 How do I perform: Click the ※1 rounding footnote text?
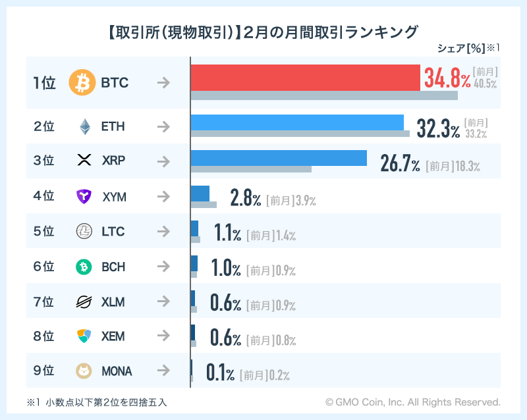(x=97, y=402)
